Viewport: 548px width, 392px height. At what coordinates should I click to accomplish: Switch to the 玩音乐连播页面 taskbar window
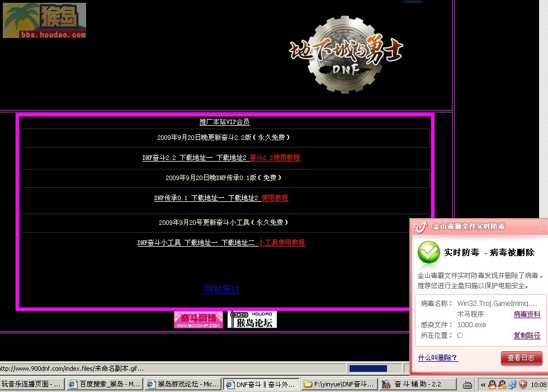(x=32, y=384)
